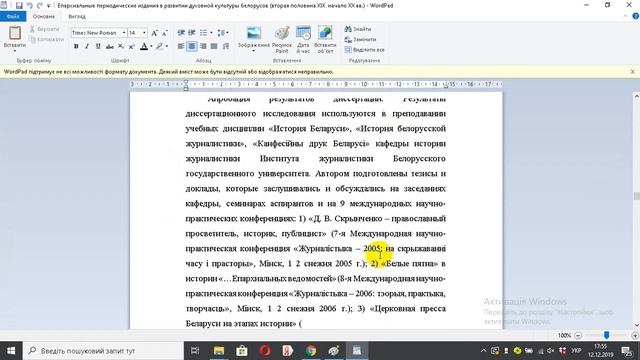The height and width of the screenshot is (360, 640).
Task: Click the WordPad Help question mark icon
Action: [x=636, y=16]
